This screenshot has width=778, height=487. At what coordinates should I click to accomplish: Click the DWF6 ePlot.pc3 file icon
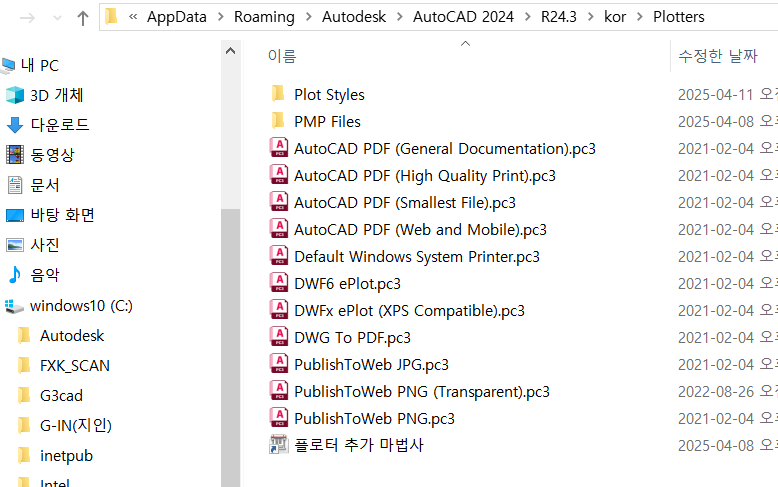tap(279, 283)
